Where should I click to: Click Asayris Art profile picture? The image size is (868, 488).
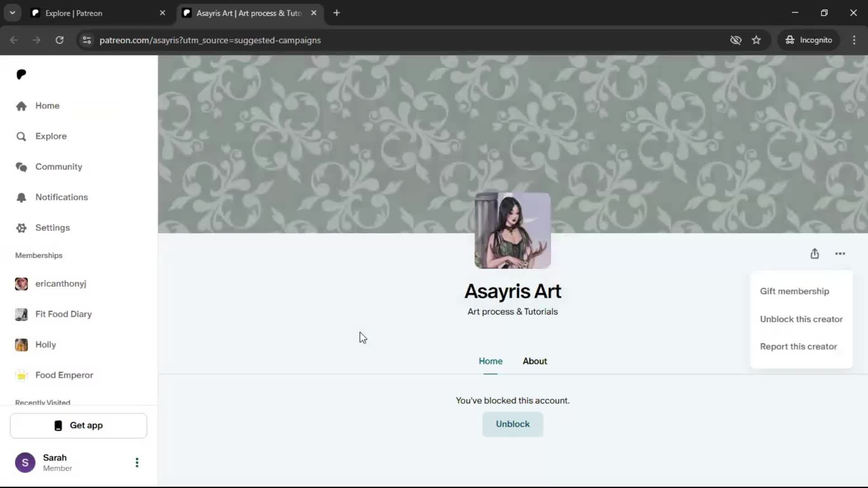tap(513, 230)
